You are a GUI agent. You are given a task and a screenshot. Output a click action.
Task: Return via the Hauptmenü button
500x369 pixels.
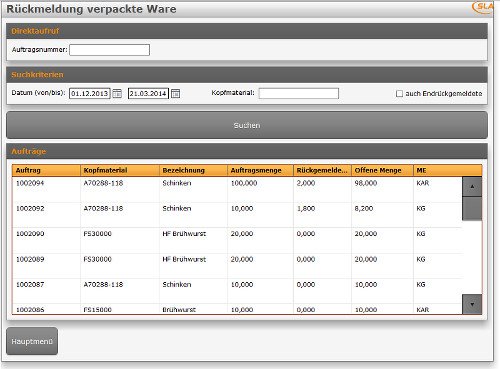32,341
